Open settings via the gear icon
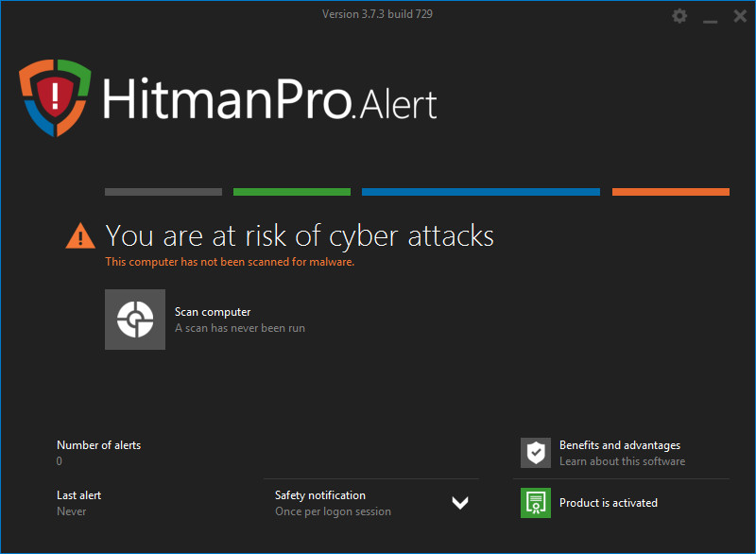This screenshot has height=554, width=756. click(x=679, y=16)
